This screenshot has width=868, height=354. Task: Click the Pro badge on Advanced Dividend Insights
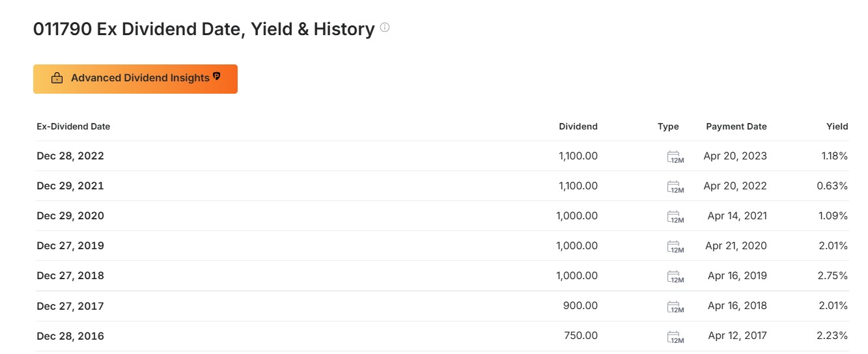point(217,76)
